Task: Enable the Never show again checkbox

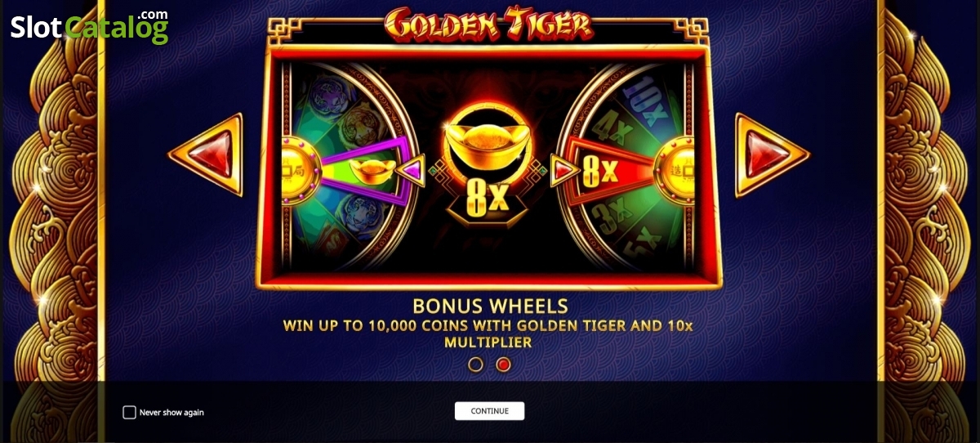Action: (129, 412)
